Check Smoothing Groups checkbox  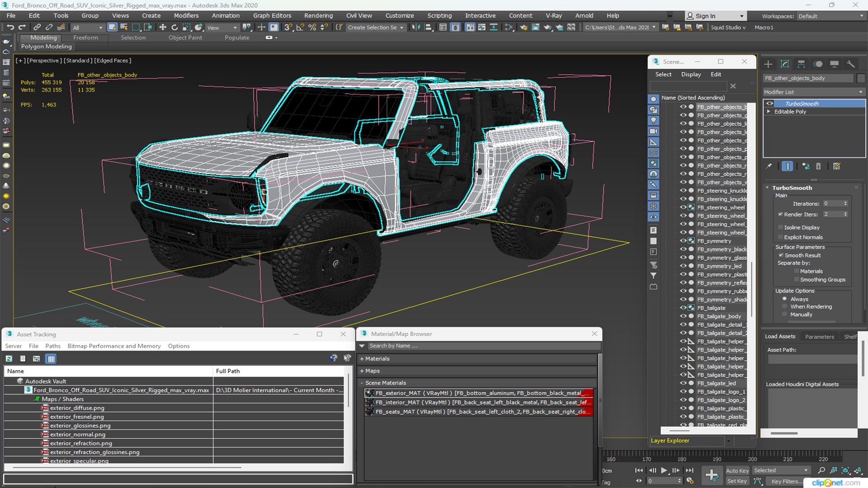pos(797,280)
